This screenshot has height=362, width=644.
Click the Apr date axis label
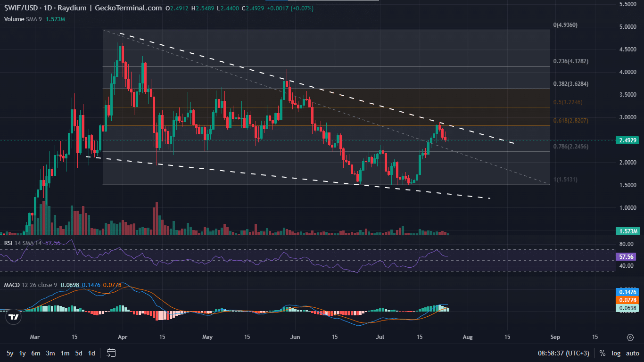point(123,337)
